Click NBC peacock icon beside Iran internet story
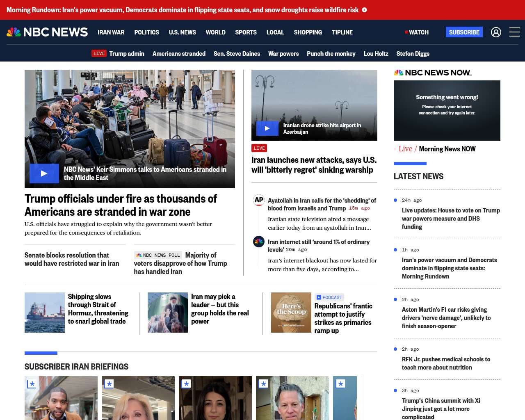This screenshot has height=420, width=525. pyautogui.click(x=259, y=242)
